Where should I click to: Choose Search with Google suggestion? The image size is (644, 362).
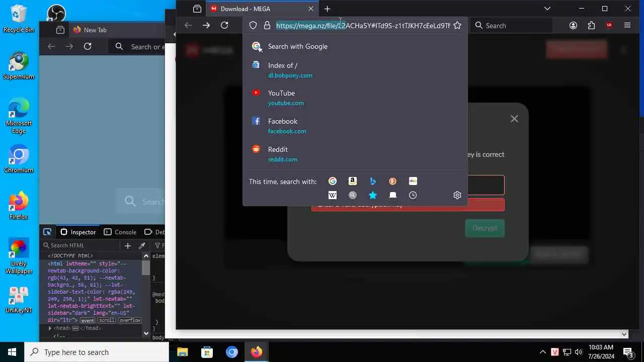click(x=355, y=46)
